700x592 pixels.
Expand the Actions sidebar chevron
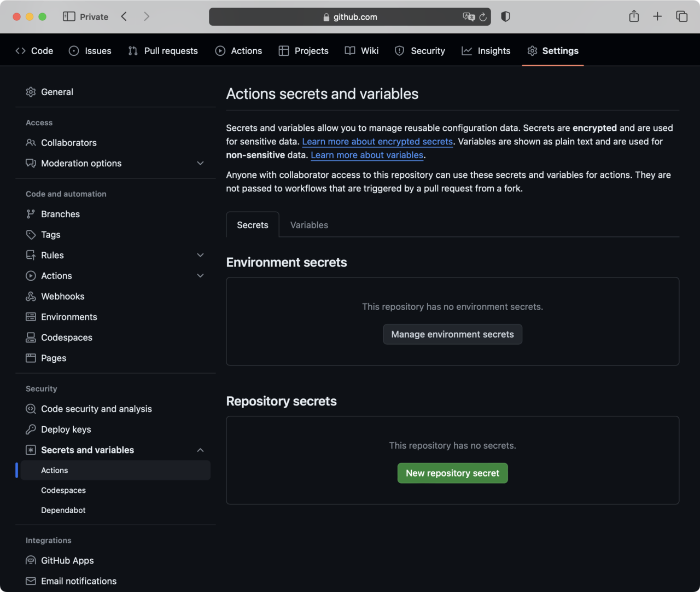click(x=200, y=276)
